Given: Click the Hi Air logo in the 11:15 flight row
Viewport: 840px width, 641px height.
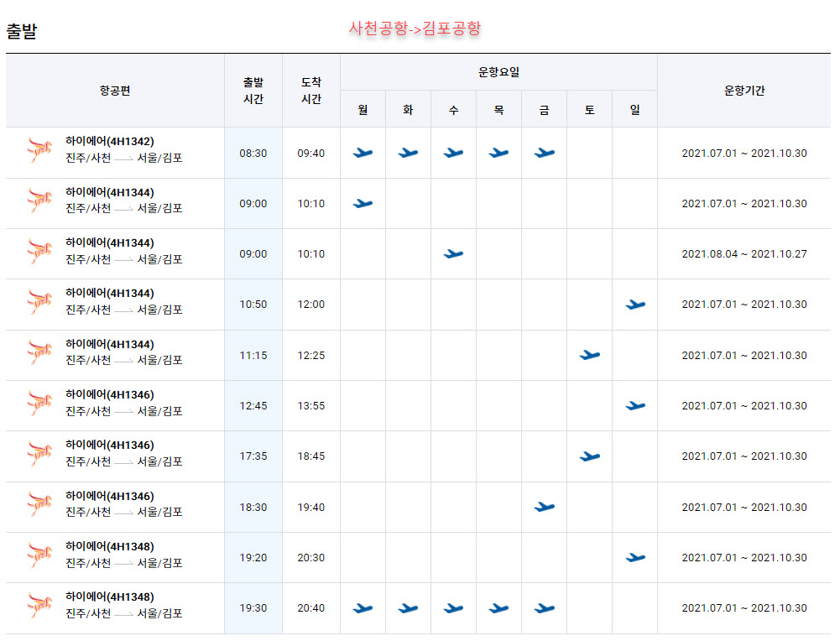Looking at the screenshot, I should click(x=39, y=352).
